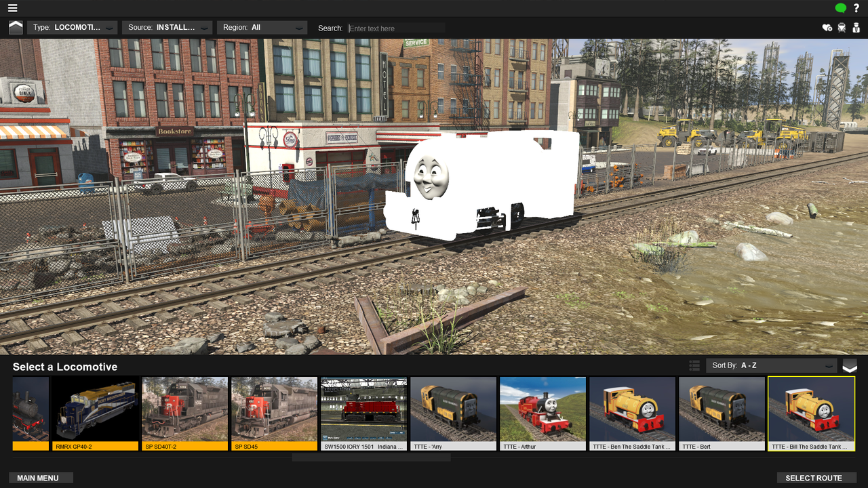The image size is (868, 488).
Task: Select the SP SD45 locomotive thumbnail
Action: tap(274, 414)
